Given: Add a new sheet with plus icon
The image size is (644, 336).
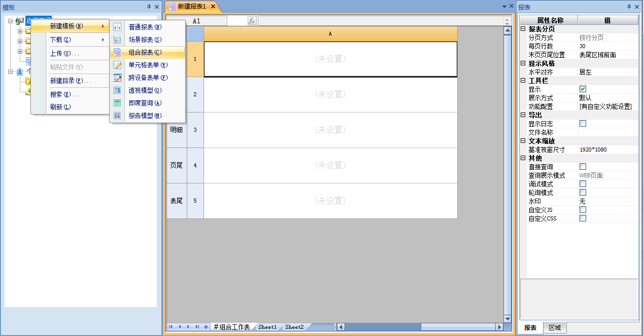Looking at the screenshot, I should (x=206, y=327).
